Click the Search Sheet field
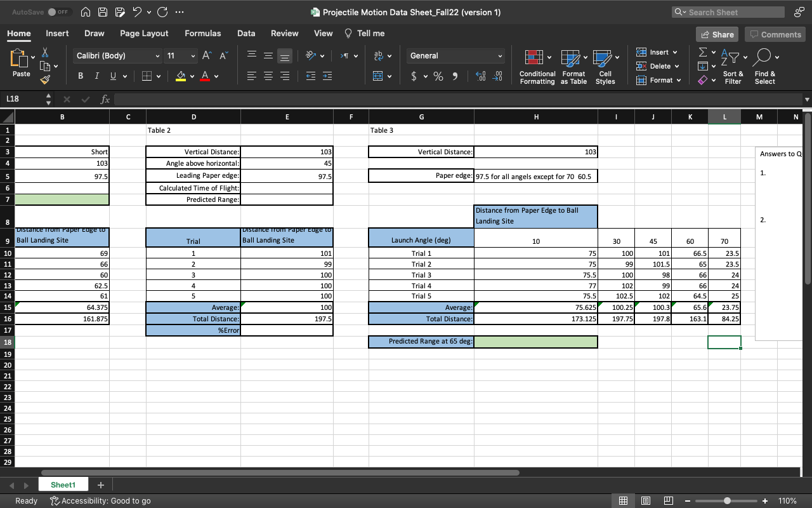 click(728, 12)
